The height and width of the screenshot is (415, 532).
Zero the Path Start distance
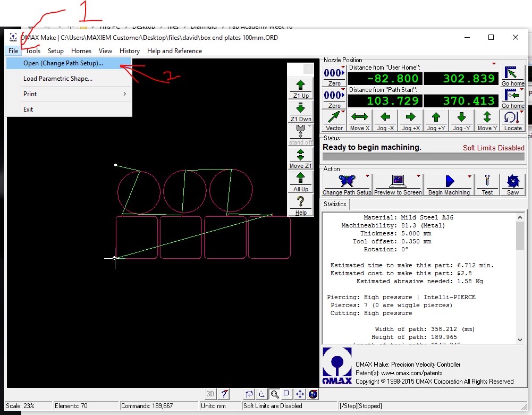334,98
